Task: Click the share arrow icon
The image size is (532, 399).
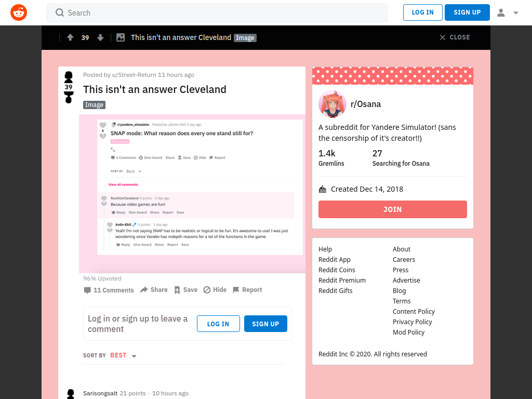Action: pyautogui.click(x=144, y=290)
